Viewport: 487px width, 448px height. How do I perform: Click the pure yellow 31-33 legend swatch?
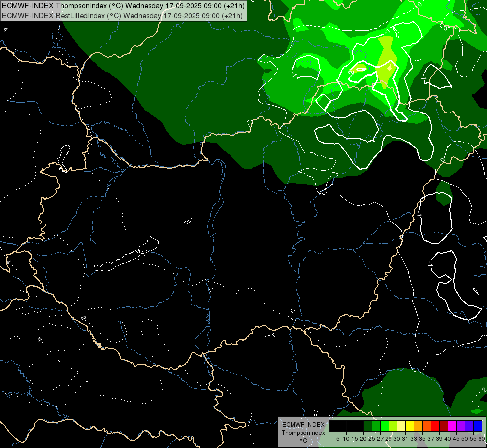(x=410, y=426)
